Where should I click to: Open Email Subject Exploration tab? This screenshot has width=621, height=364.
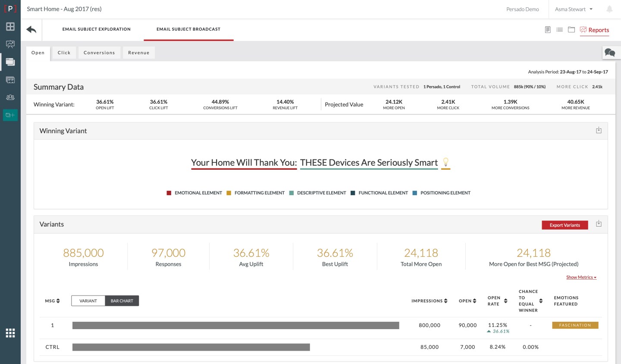(96, 29)
